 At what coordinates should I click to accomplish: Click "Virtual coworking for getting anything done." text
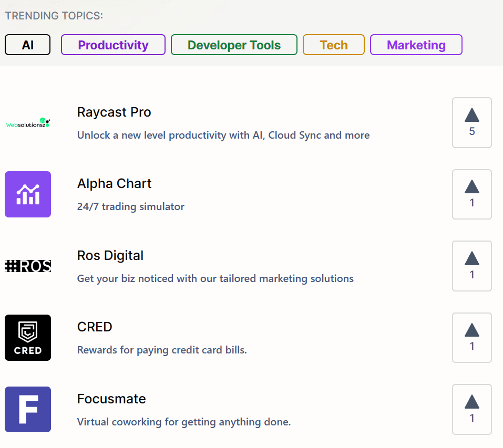184,422
